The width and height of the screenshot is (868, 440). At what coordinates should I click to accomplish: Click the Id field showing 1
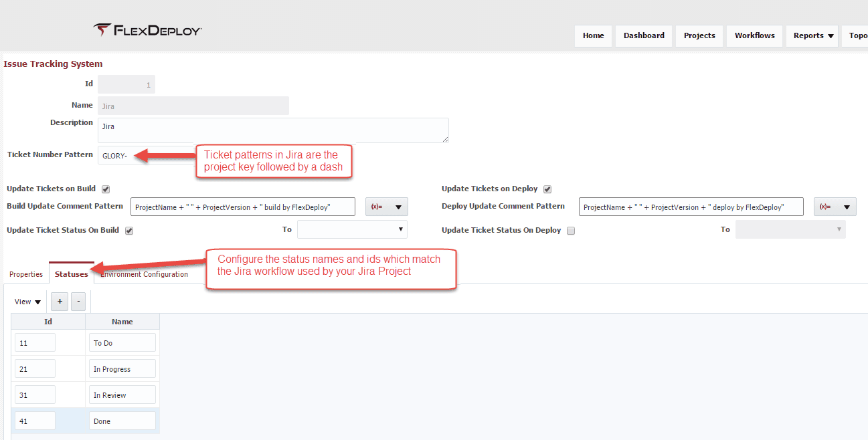pos(126,84)
